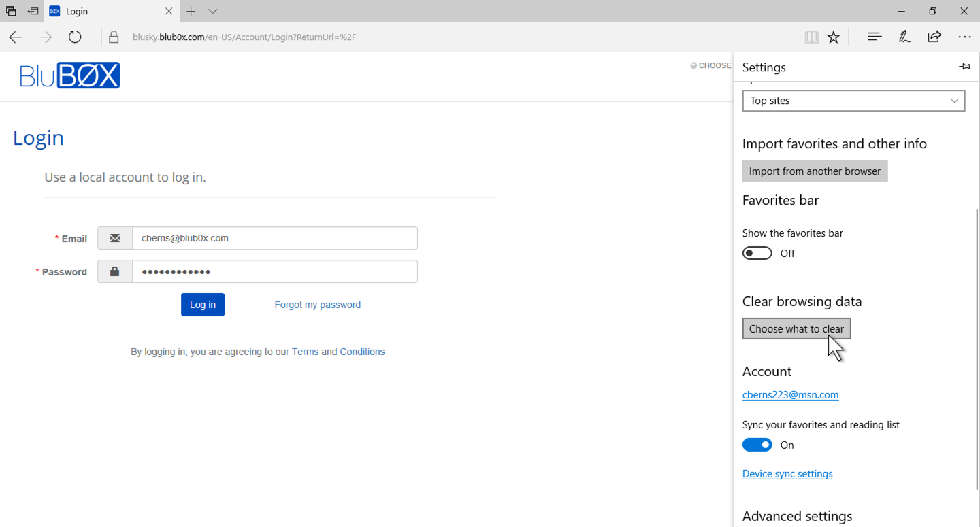
Task: Open the Settings and more ellipsis menu
Action: click(x=964, y=37)
